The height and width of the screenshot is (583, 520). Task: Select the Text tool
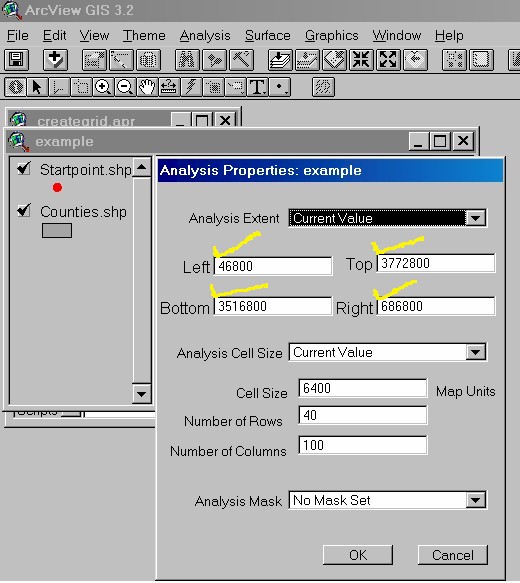(257, 87)
